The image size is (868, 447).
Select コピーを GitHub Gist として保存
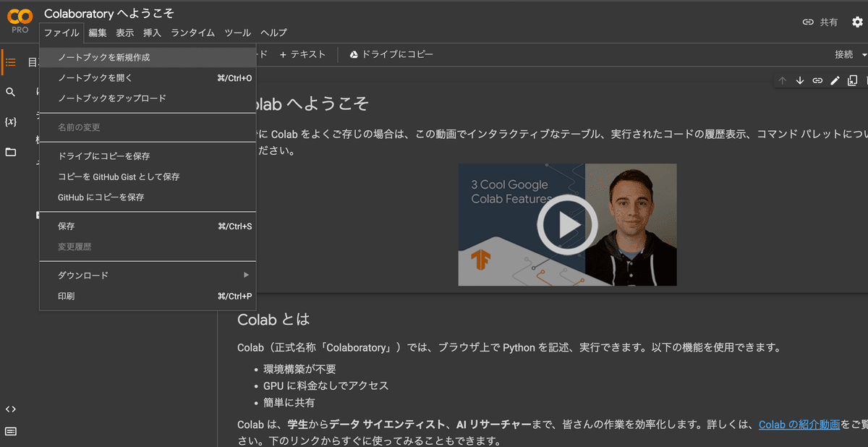tap(148, 176)
